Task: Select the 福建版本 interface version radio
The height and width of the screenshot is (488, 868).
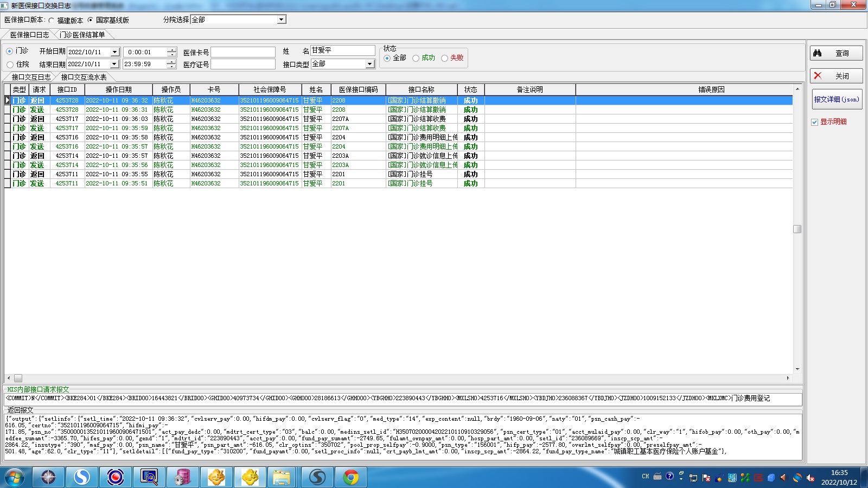Action: coord(52,20)
